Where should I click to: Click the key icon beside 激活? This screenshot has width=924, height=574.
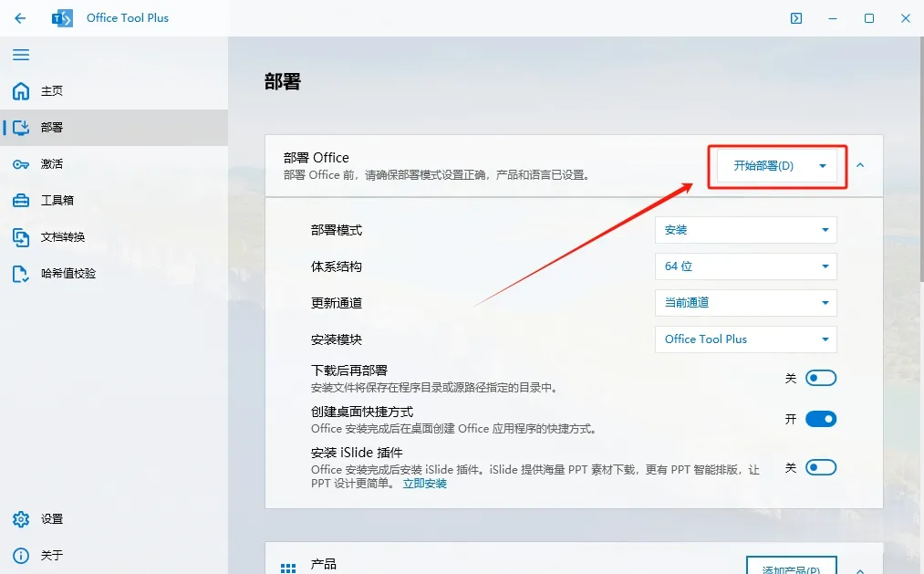pyautogui.click(x=21, y=164)
